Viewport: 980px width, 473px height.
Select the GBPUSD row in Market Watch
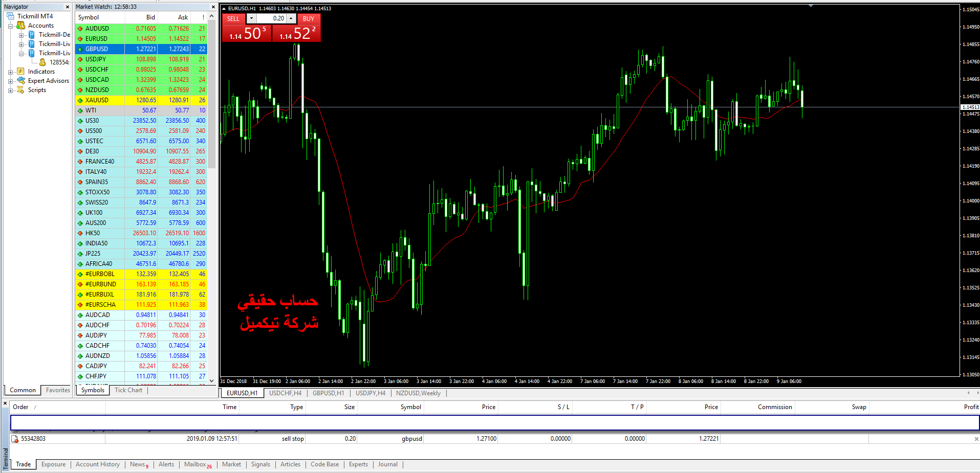(x=141, y=49)
